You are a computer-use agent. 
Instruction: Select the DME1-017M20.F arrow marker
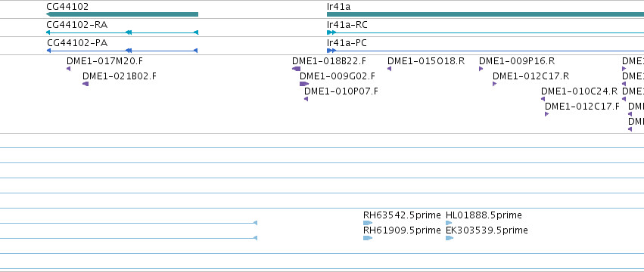69,69
